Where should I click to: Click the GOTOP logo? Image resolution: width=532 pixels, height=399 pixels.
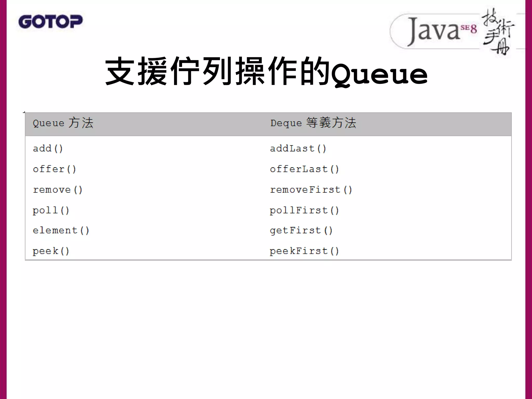[x=50, y=22]
